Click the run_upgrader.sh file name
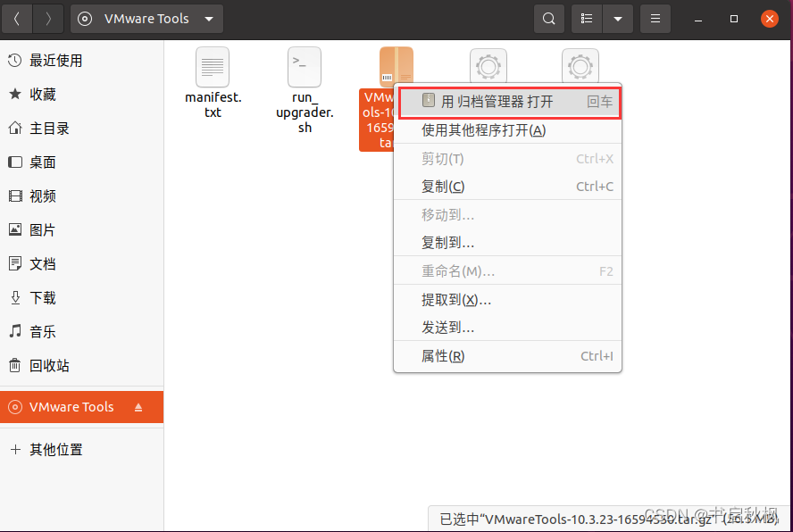 tap(305, 112)
